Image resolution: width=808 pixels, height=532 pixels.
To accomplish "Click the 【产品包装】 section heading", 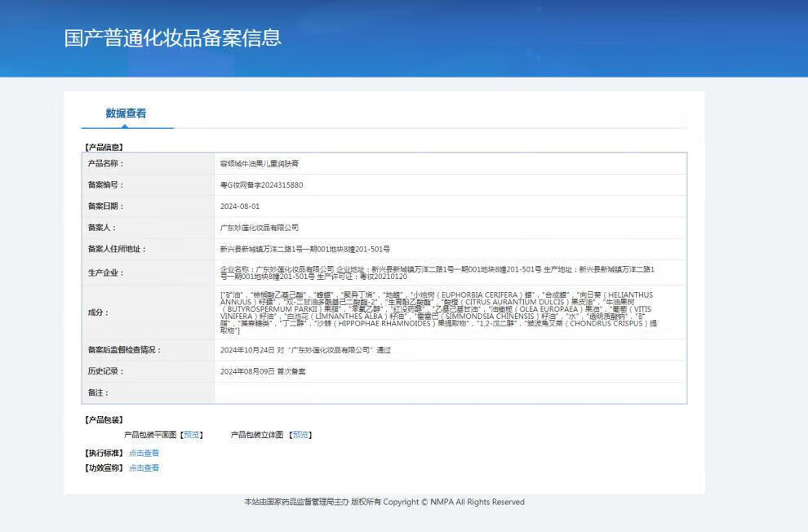I will click(x=104, y=419).
